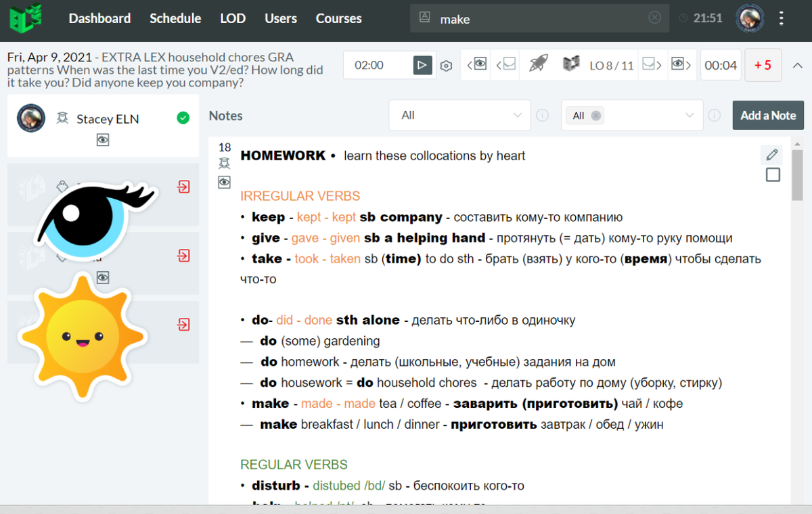The height and width of the screenshot is (514, 812).
Task: Open timer settings gear icon
Action: tap(446, 66)
